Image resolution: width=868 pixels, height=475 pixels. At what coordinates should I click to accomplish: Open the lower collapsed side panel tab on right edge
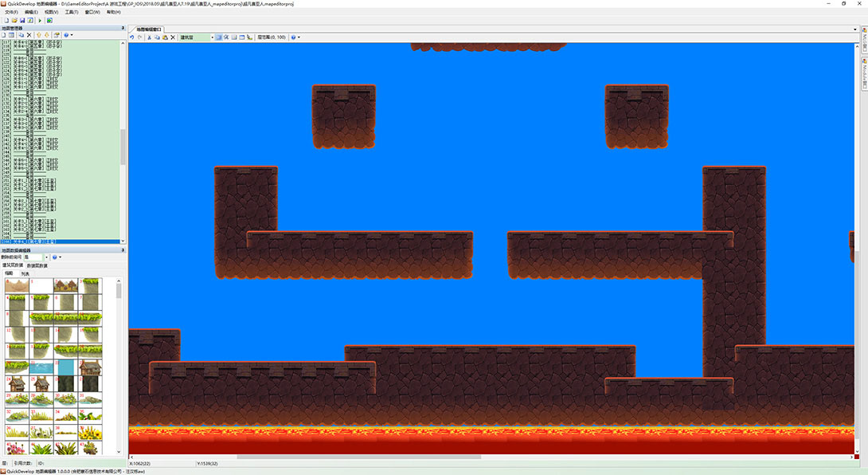864,73
